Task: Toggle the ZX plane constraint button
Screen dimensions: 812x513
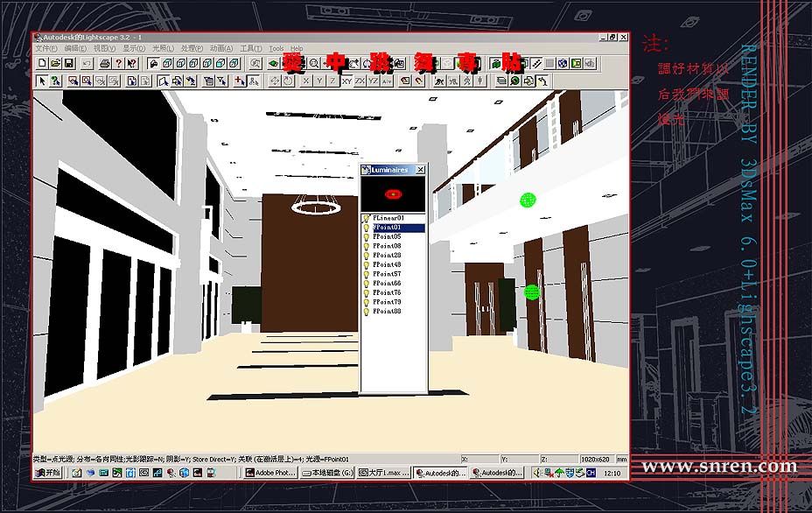Action: pyautogui.click(x=360, y=81)
